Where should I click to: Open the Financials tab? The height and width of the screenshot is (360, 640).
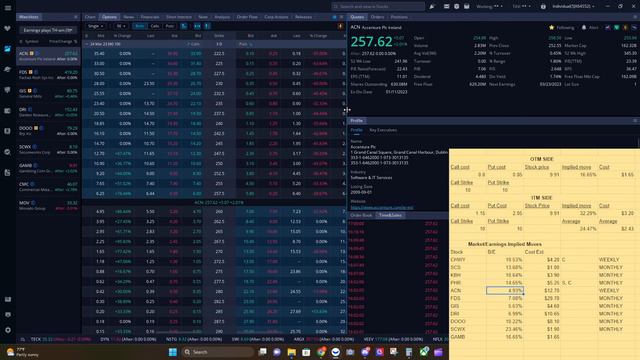(150, 17)
